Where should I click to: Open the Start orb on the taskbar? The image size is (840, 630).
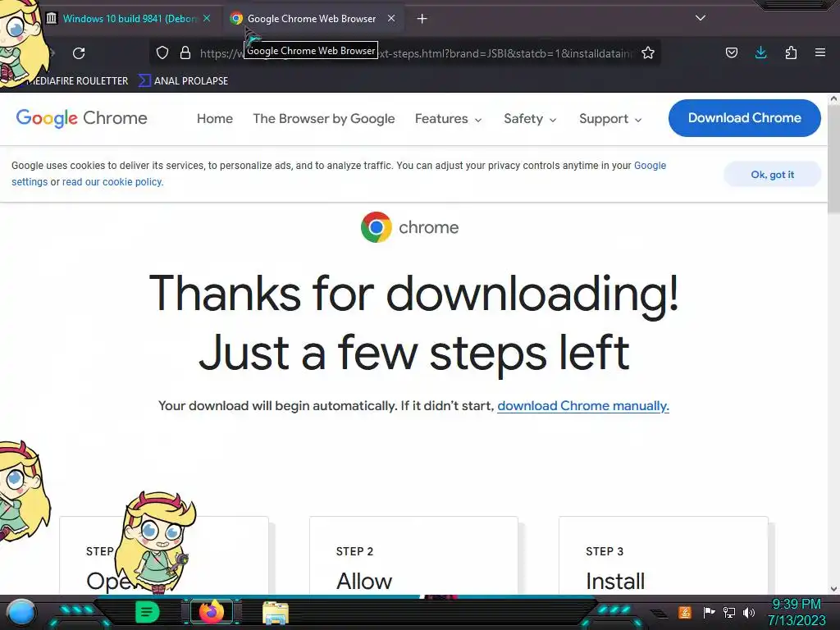(21, 612)
